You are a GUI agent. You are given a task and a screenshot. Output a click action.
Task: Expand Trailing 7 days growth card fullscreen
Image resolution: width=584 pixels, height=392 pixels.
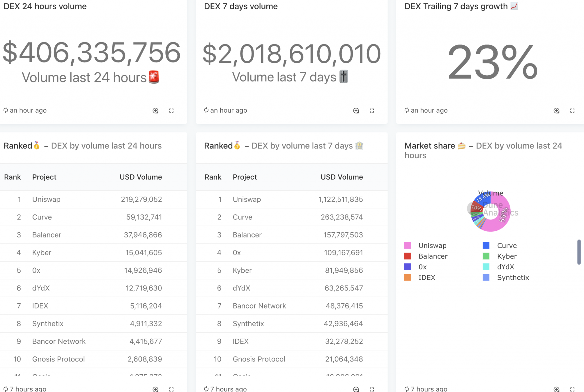pyautogui.click(x=572, y=111)
